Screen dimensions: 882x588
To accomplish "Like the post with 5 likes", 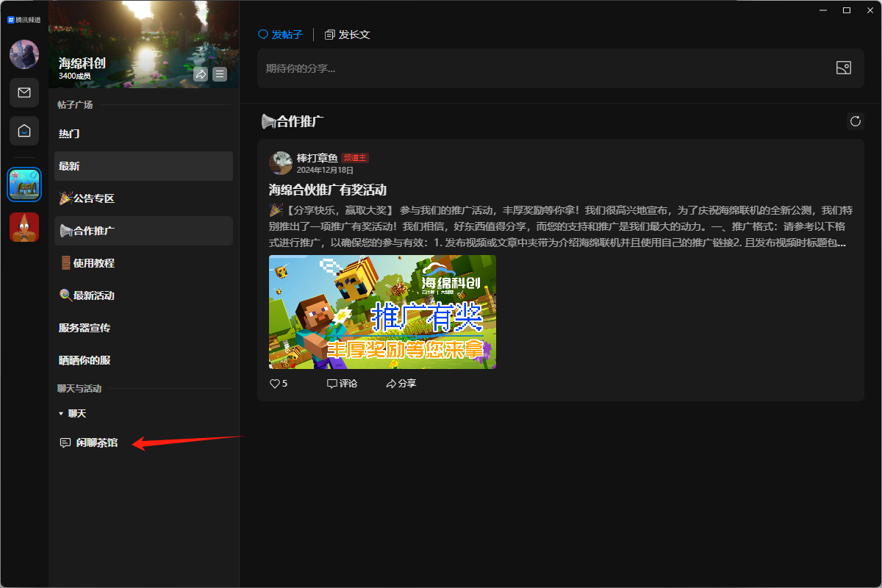I will click(x=279, y=384).
